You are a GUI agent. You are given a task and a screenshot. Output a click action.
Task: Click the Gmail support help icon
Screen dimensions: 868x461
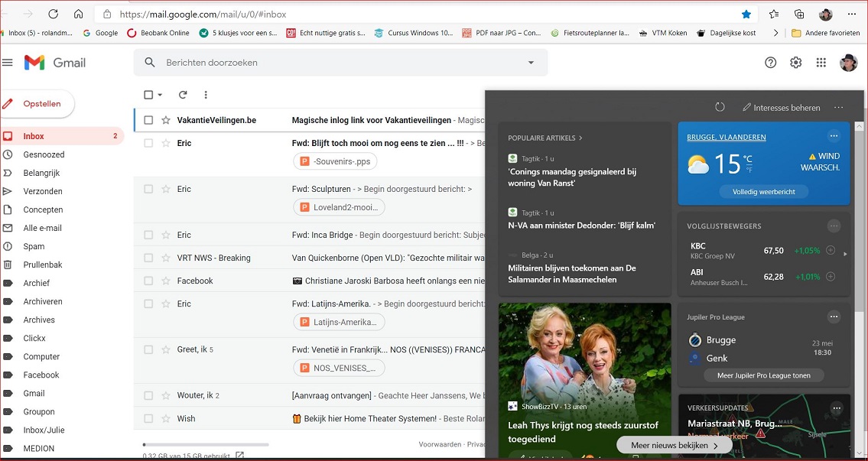coord(770,63)
